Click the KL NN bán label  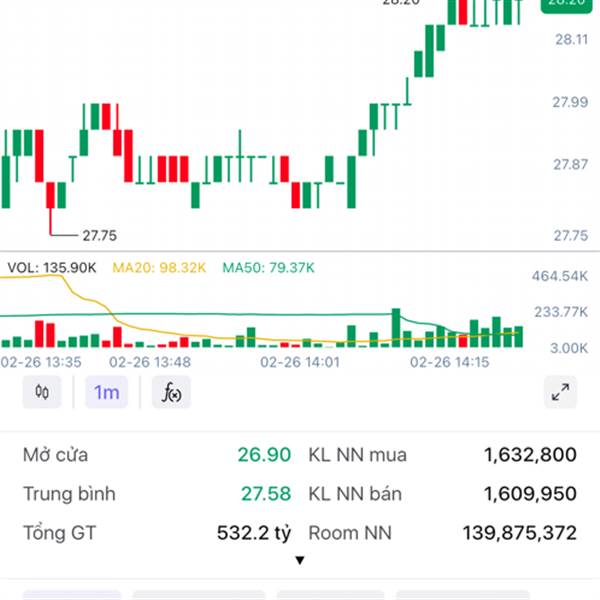(x=355, y=494)
